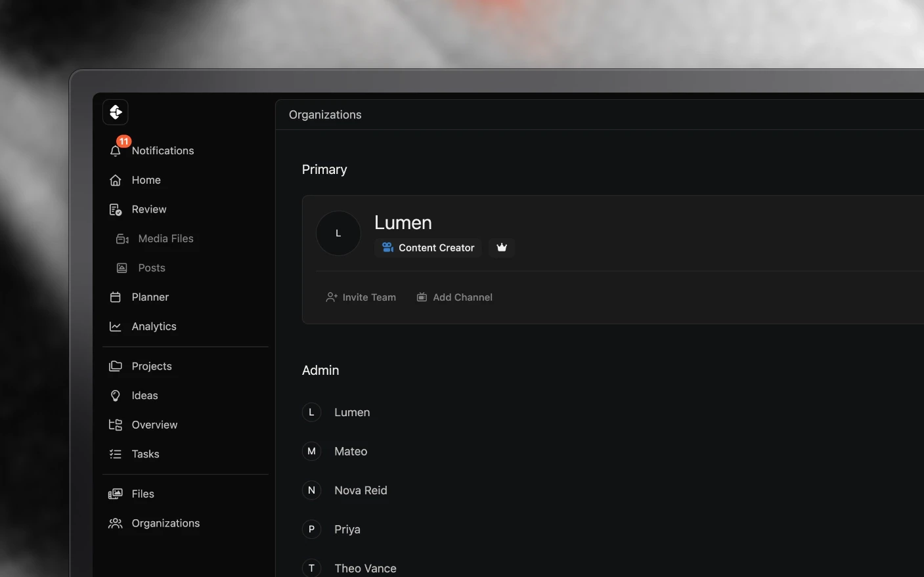
Task: Click the crown badge next to Content Creator
Action: point(502,247)
